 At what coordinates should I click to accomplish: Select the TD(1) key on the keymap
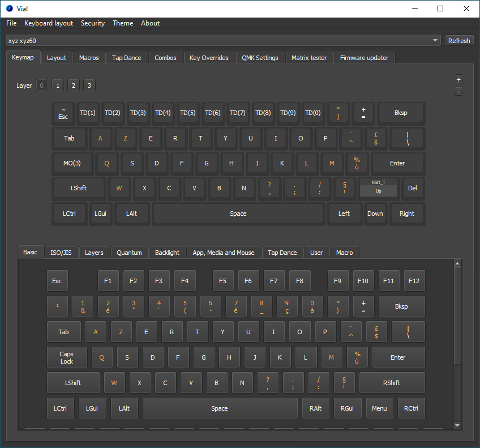tap(88, 113)
